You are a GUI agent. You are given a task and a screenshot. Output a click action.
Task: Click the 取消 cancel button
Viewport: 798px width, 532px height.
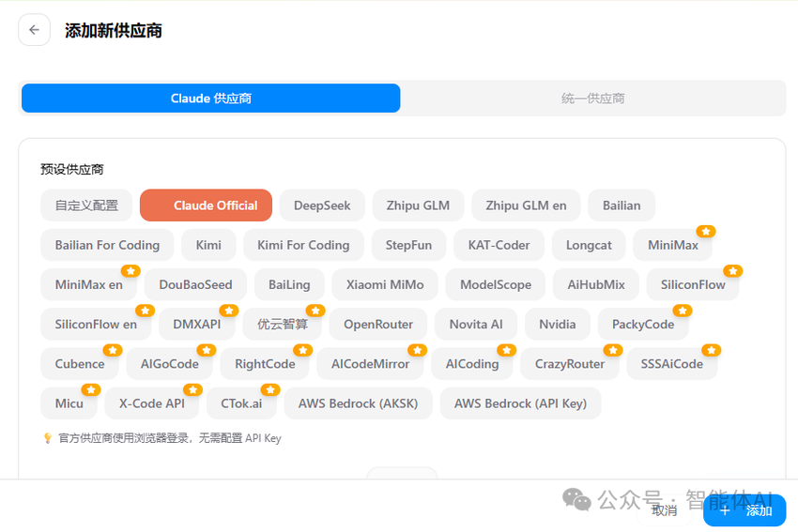pyautogui.click(x=664, y=510)
